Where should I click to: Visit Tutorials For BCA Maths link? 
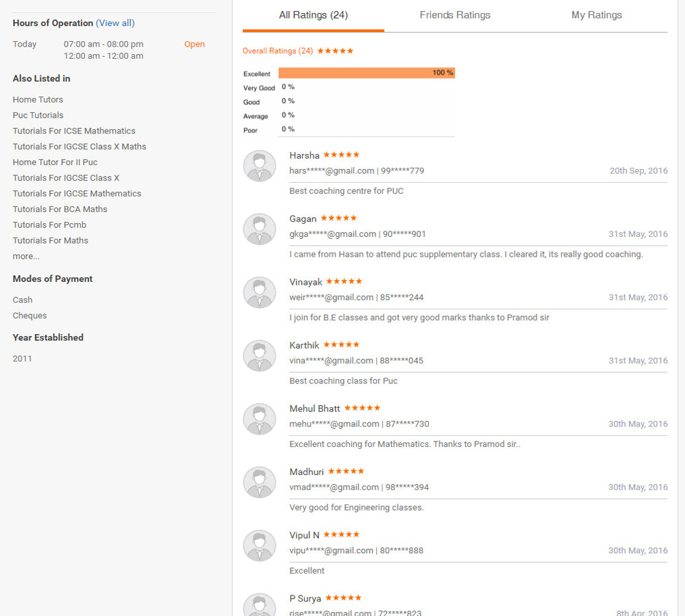[x=60, y=209]
